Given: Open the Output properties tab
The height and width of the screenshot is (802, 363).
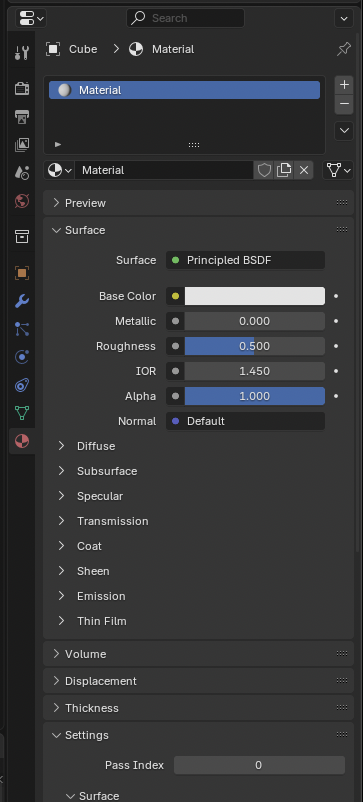Looking at the screenshot, I should point(22,117).
